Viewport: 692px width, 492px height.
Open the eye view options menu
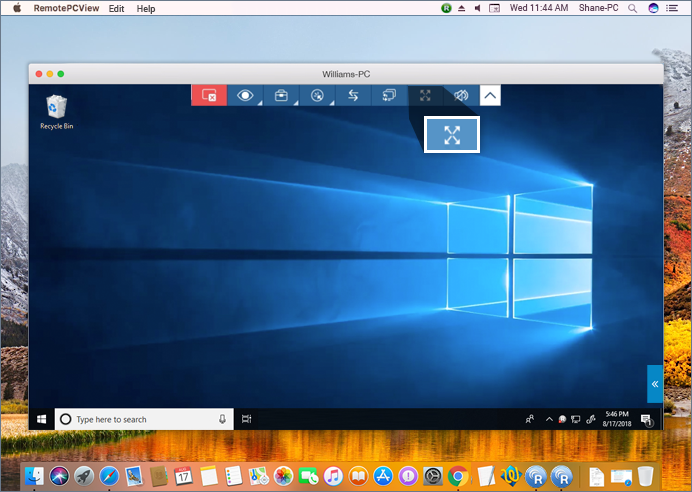tap(245, 96)
